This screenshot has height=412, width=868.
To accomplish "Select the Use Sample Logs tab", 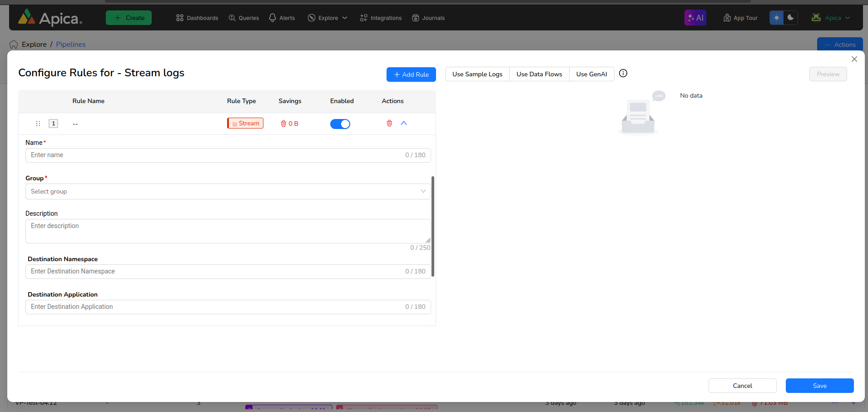I will (477, 74).
